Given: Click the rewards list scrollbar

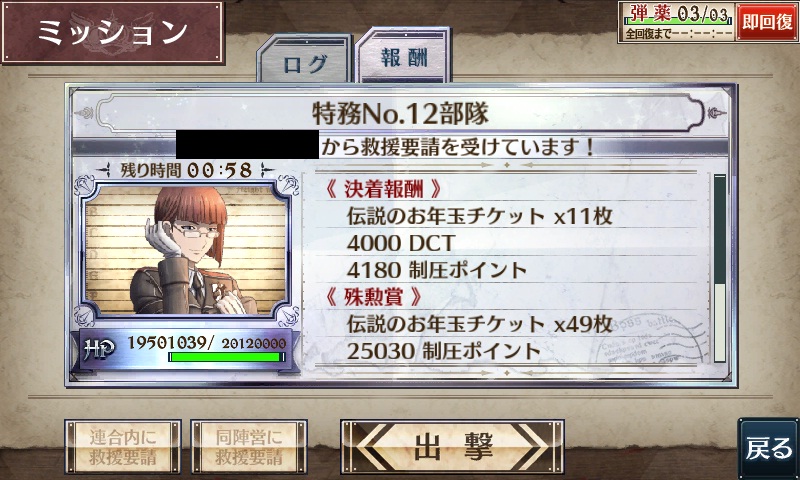Looking at the screenshot, I should pyautogui.click(x=719, y=268).
